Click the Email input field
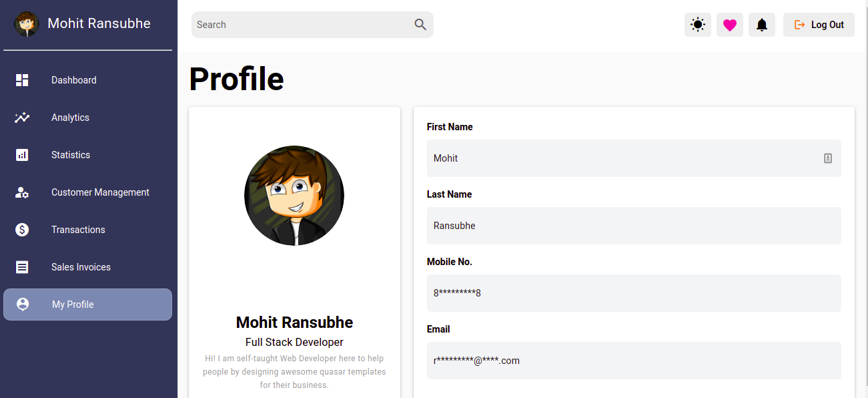 point(634,361)
